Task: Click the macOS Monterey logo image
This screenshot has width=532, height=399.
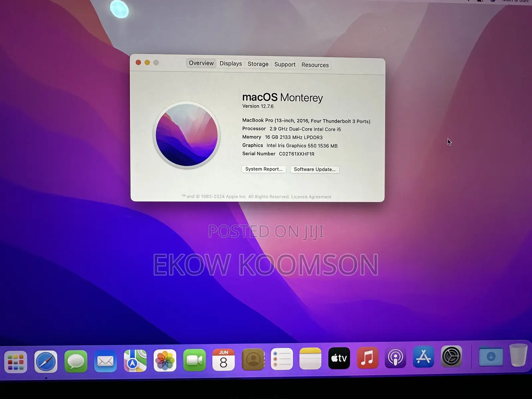Action: click(187, 135)
